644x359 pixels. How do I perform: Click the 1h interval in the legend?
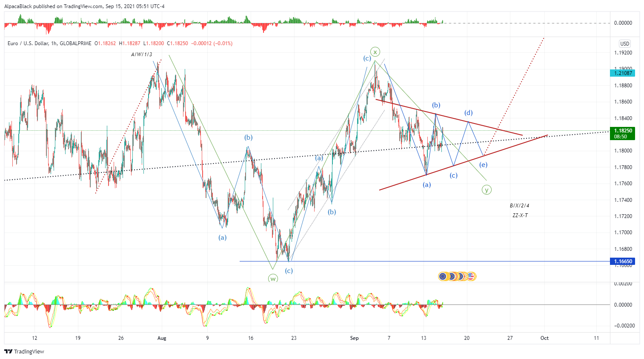click(53, 43)
